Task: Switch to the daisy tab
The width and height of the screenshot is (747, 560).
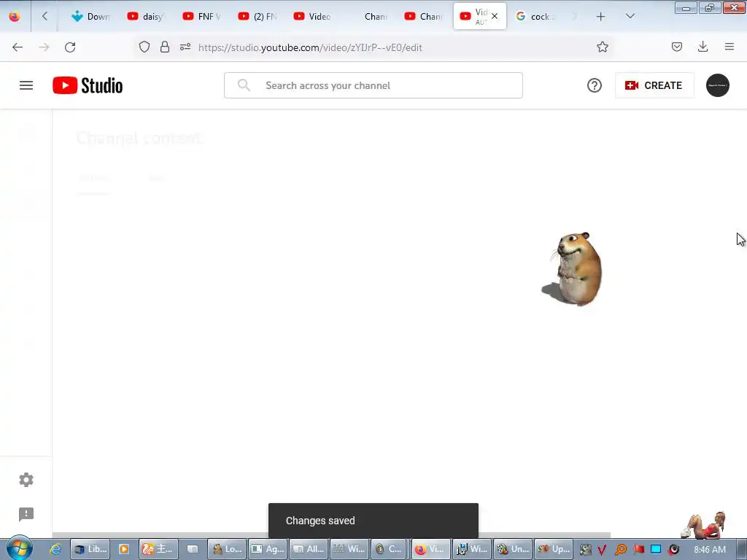Action: tap(146, 17)
